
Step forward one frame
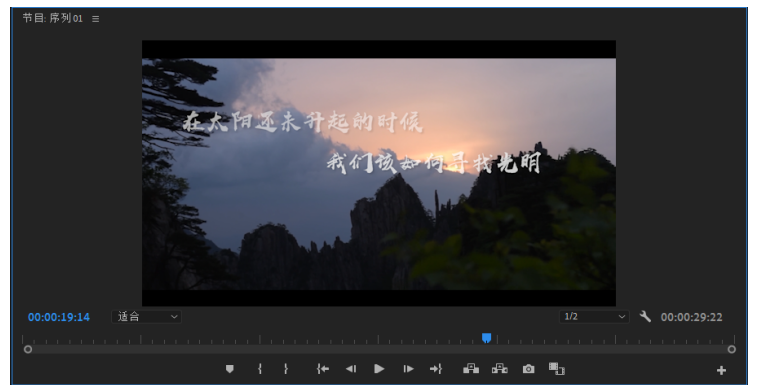pyautogui.click(x=408, y=369)
